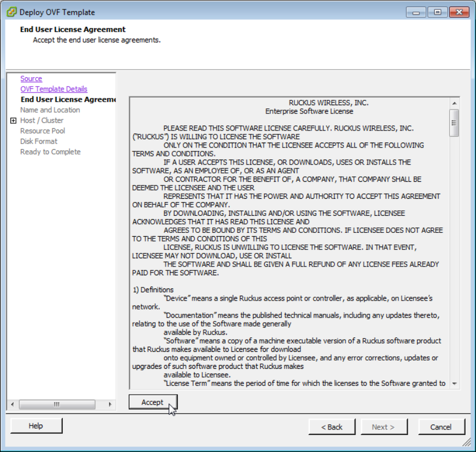476x452 pixels.
Task: Click the Deploy OVF Template window icon
Action: pos(12,12)
